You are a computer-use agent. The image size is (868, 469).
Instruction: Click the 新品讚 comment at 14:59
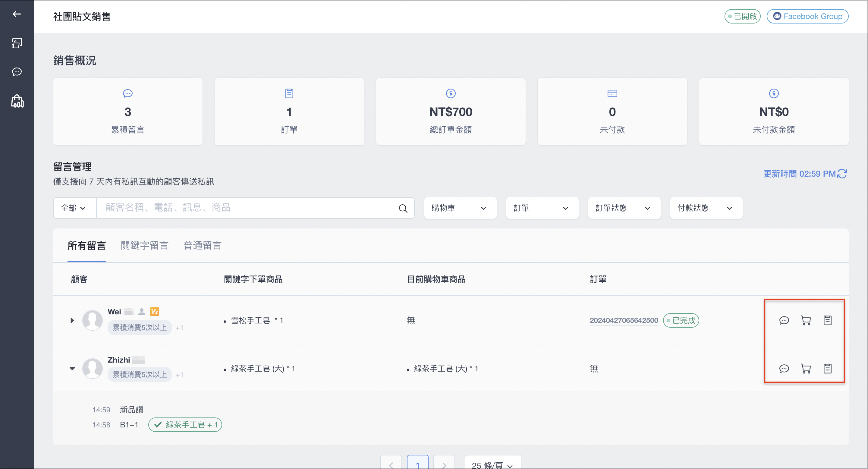point(131,410)
